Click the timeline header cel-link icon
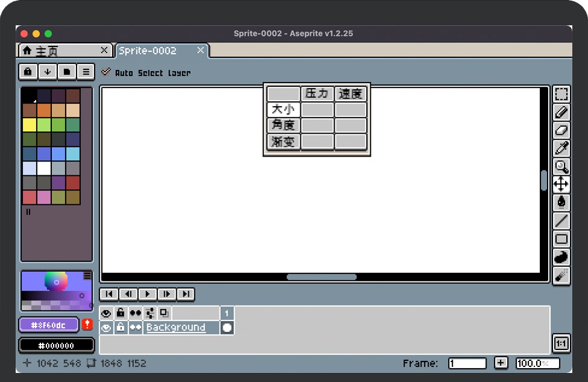Image resolution: width=588 pixels, height=382 pixels. coord(164,313)
